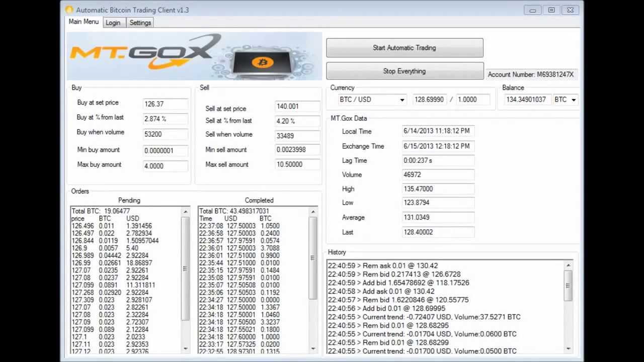Image resolution: width=644 pixels, height=362 pixels.
Task: Click the Stop Everything button
Action: click(405, 71)
